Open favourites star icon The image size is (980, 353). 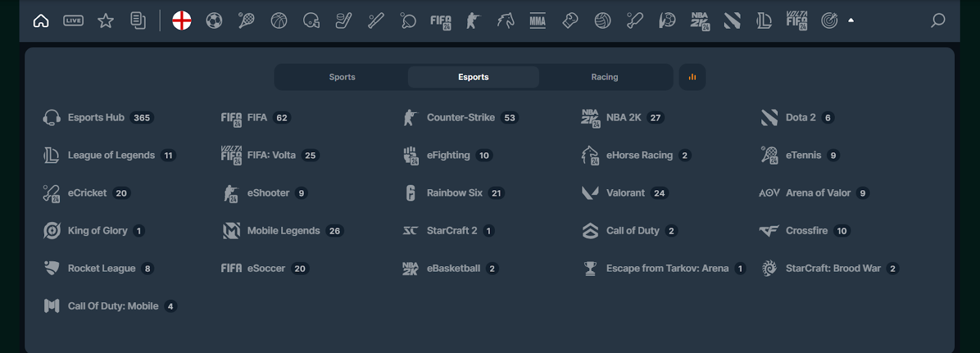106,21
